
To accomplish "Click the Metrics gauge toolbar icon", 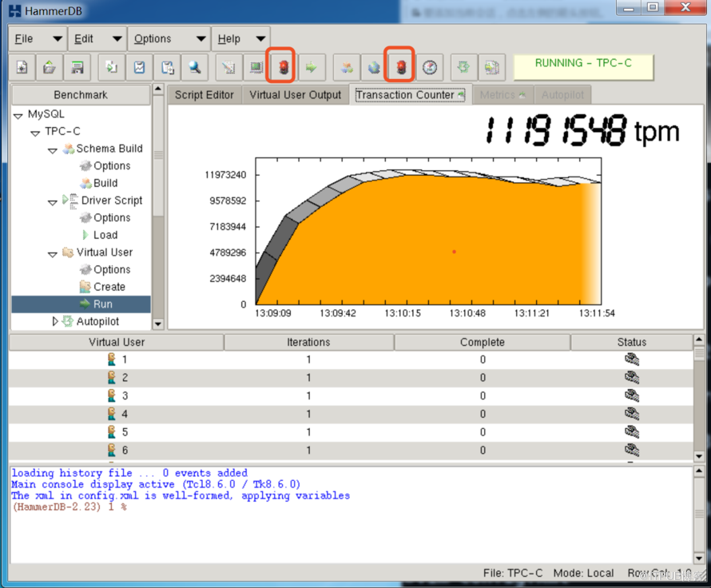I will [430, 68].
